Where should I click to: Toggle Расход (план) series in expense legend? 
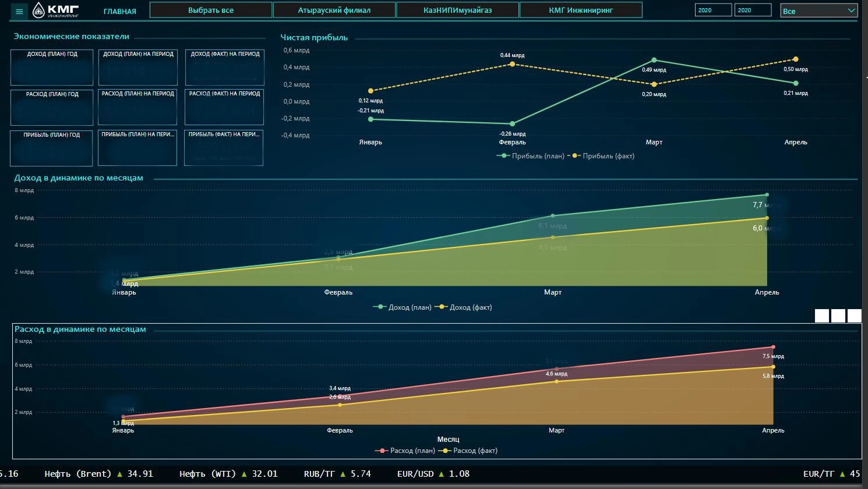[407, 451]
